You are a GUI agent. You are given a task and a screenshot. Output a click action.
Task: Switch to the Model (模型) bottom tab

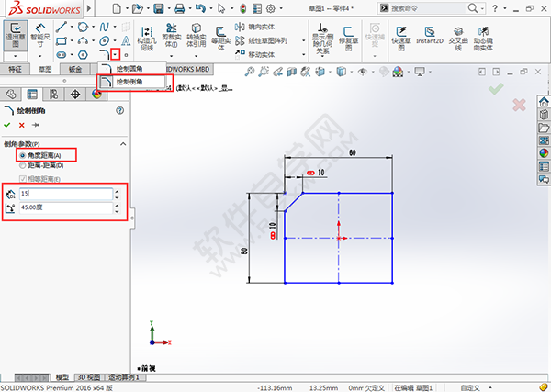(62, 377)
